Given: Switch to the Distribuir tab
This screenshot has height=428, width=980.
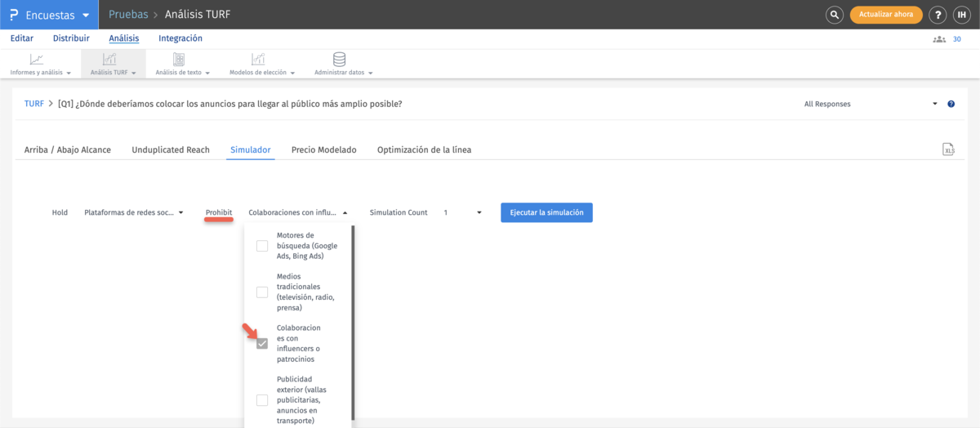Looking at the screenshot, I should pyautogui.click(x=71, y=38).
